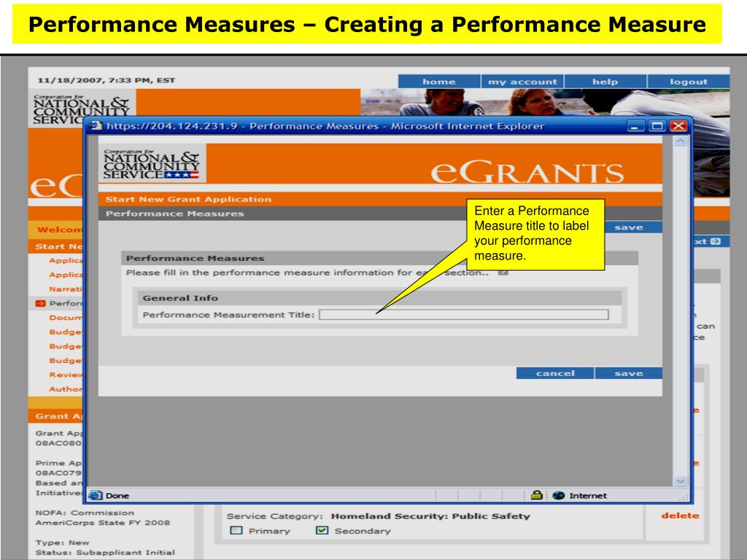Image resolution: width=747 pixels, height=560 pixels.
Task: Click the eGrants logo in popup banner
Action: coord(527,171)
